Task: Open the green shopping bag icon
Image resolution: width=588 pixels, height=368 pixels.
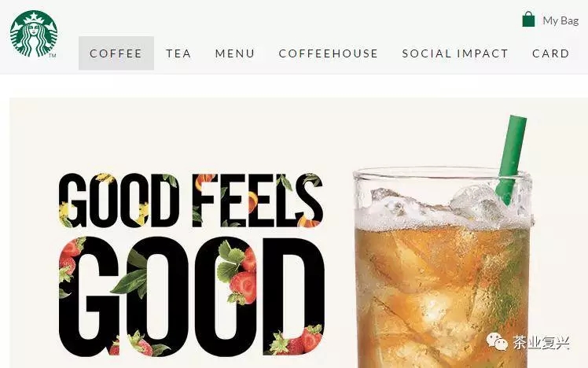Action: (x=528, y=19)
